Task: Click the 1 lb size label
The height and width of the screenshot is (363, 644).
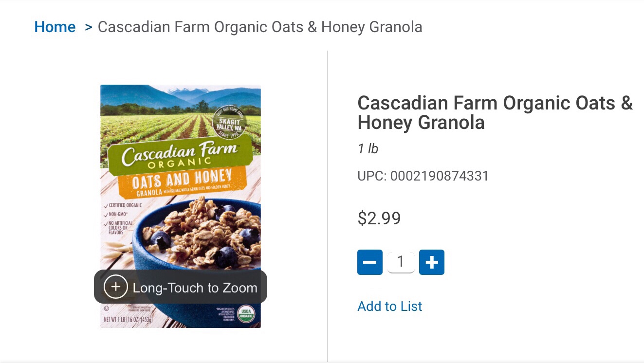Action: [368, 148]
